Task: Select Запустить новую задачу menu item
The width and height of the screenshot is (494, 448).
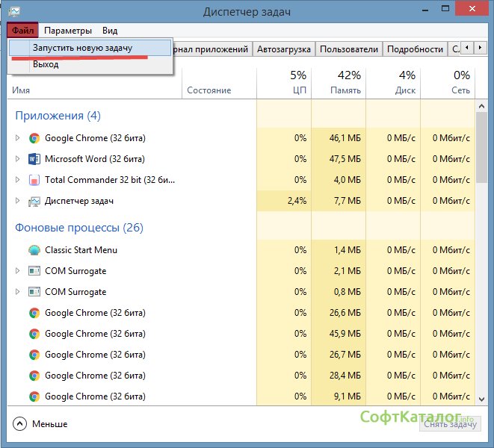Action: point(82,48)
